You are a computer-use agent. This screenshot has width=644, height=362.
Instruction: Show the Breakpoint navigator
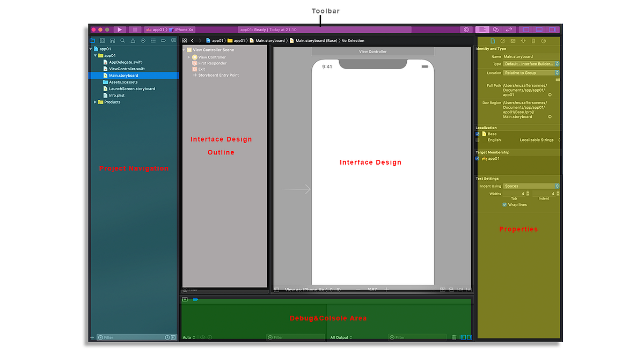pyautogui.click(x=163, y=40)
